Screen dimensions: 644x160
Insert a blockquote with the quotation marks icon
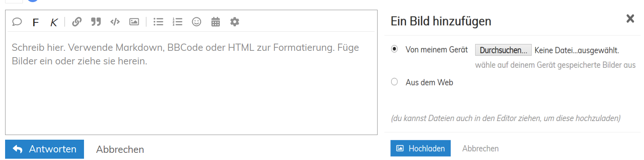click(96, 22)
